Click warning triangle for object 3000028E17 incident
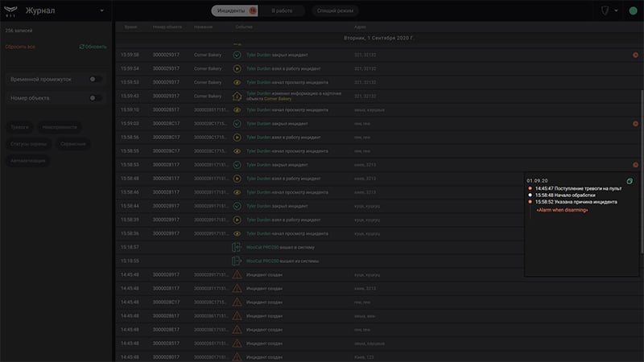 237,330
